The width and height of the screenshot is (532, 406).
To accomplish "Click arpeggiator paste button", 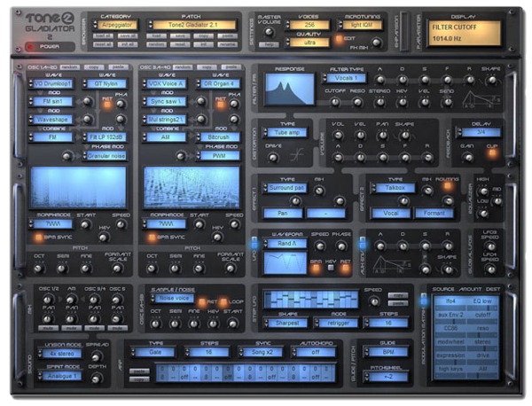I will pos(139,371).
